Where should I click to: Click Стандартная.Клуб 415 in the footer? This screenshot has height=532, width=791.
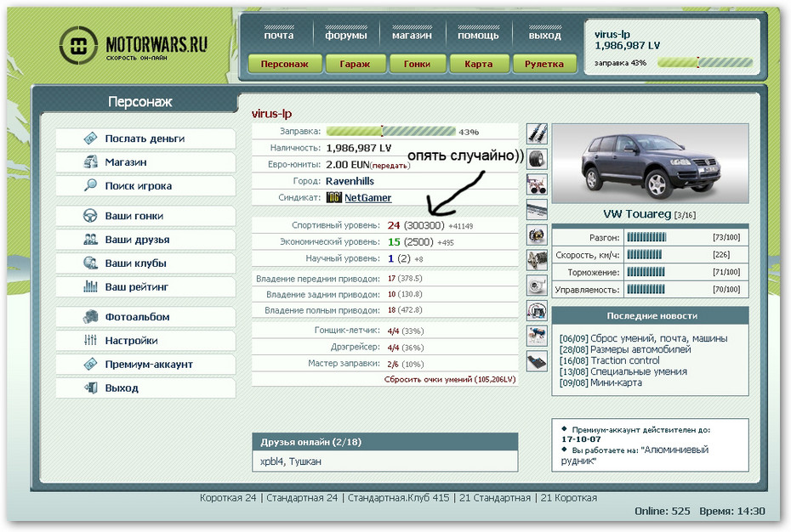(399, 498)
